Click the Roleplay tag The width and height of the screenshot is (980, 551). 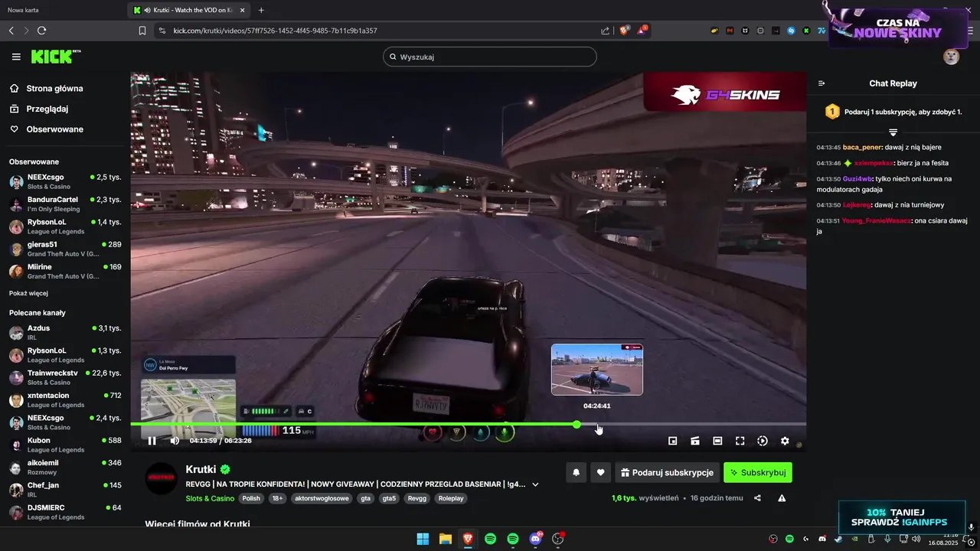click(451, 498)
